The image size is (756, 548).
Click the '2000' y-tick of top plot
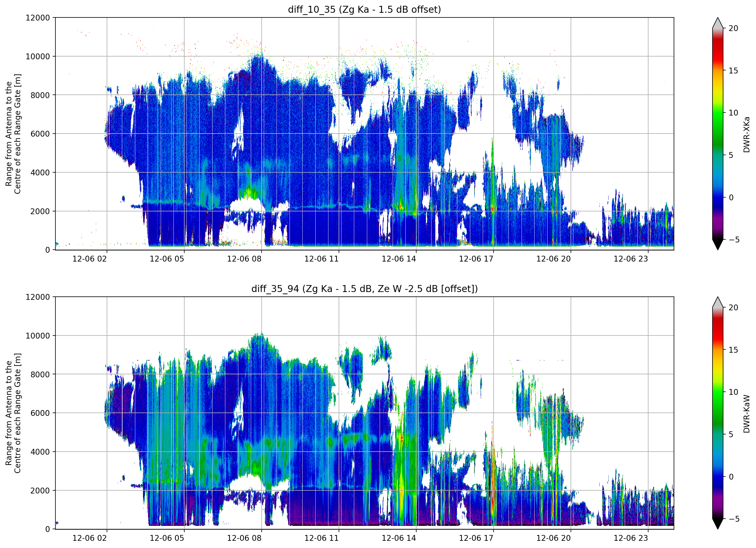click(40, 211)
